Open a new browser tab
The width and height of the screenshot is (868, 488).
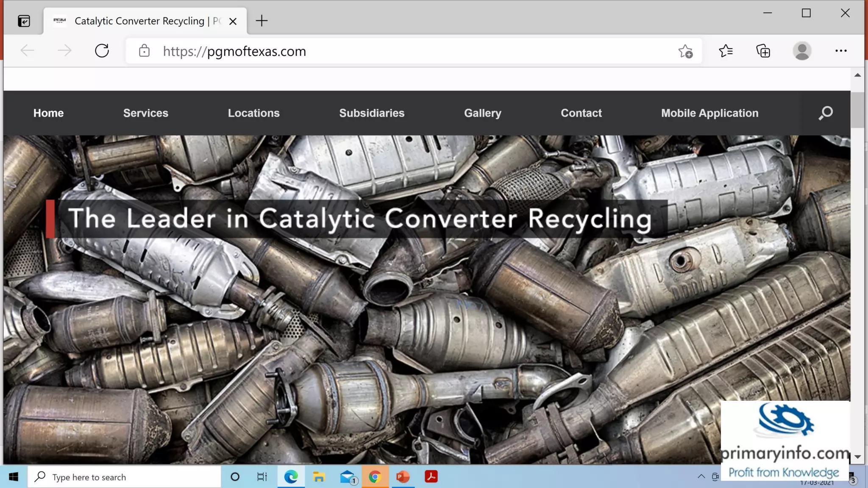pos(262,21)
